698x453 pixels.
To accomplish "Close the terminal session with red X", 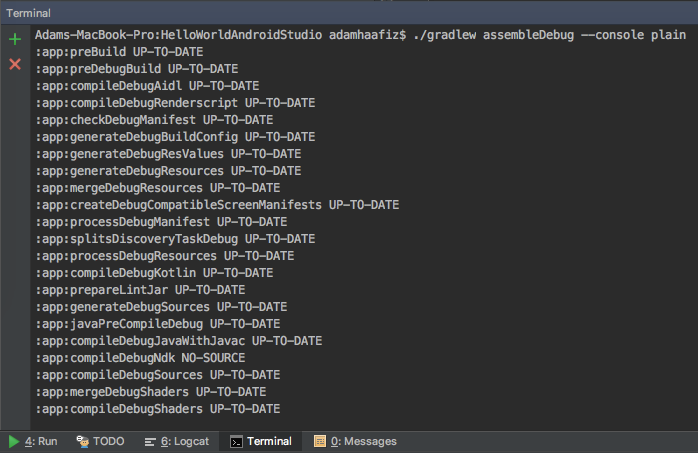I will tap(15, 64).
